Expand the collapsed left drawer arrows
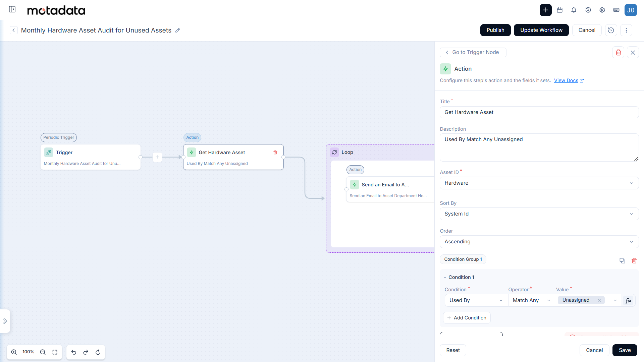The width and height of the screenshot is (644, 362). pos(5,321)
